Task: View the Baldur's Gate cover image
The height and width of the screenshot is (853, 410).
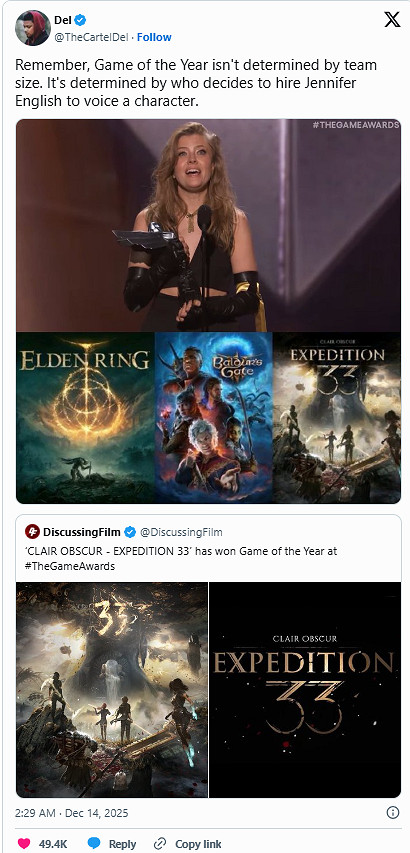Action: tap(214, 418)
